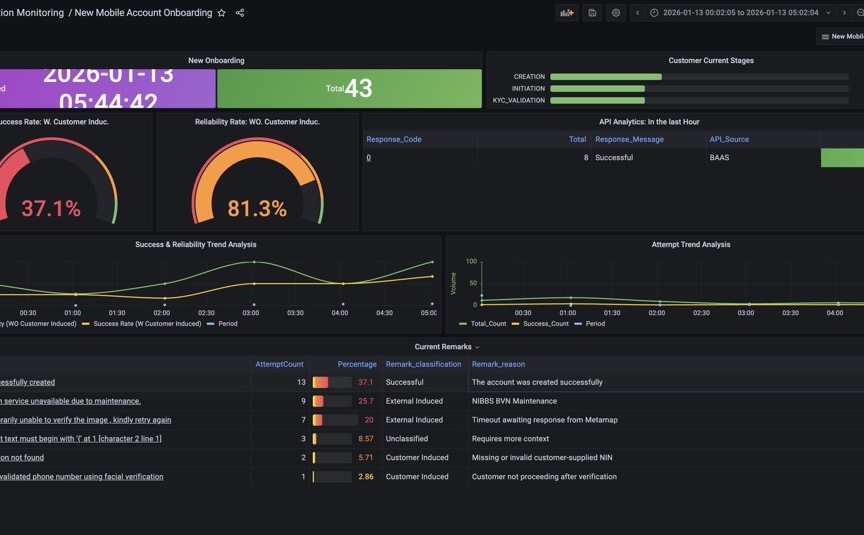Open 'validated phone number using facial verification' link

[82, 477]
